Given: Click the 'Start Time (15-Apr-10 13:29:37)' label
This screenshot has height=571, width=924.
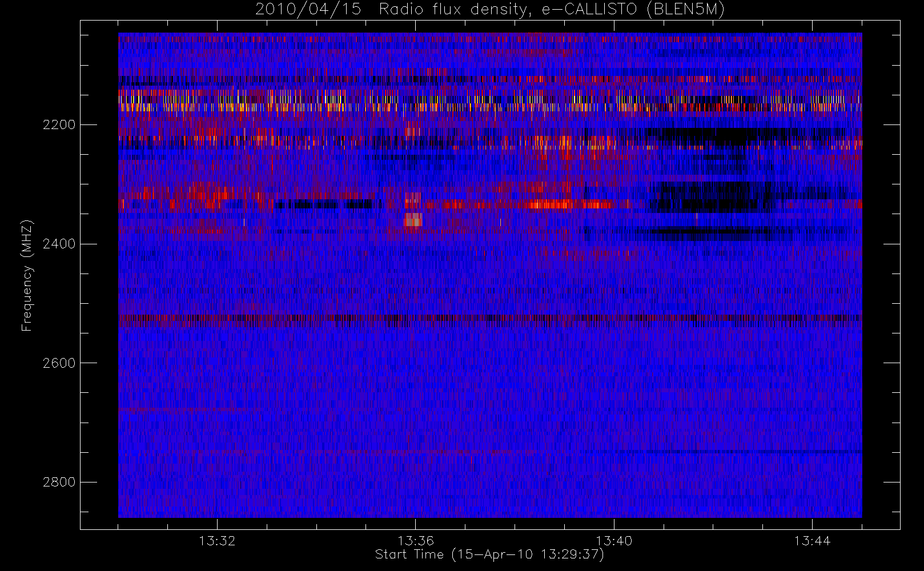Looking at the screenshot, I should point(489,554).
